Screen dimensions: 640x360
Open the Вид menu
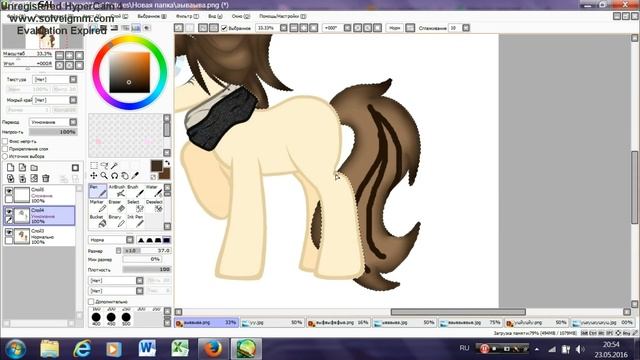pos(215,16)
